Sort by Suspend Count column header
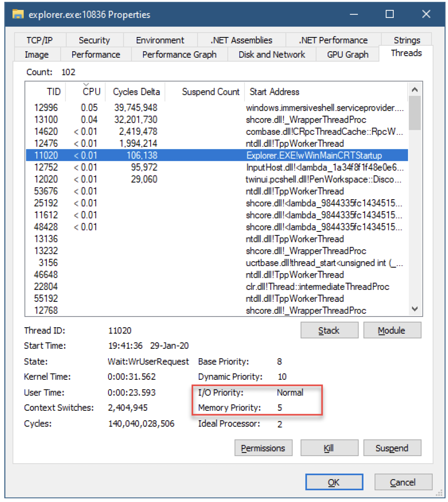 [x=205, y=92]
